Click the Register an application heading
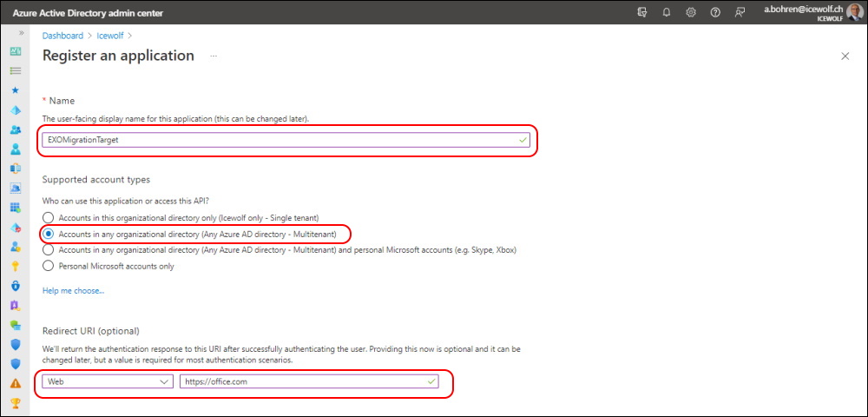This screenshot has height=417, width=868. coord(118,56)
